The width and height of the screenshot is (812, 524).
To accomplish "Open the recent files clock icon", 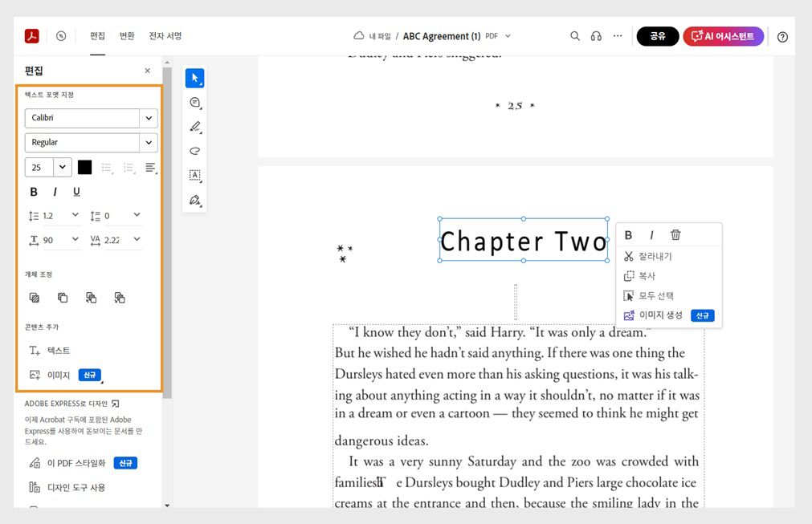I will tap(61, 35).
